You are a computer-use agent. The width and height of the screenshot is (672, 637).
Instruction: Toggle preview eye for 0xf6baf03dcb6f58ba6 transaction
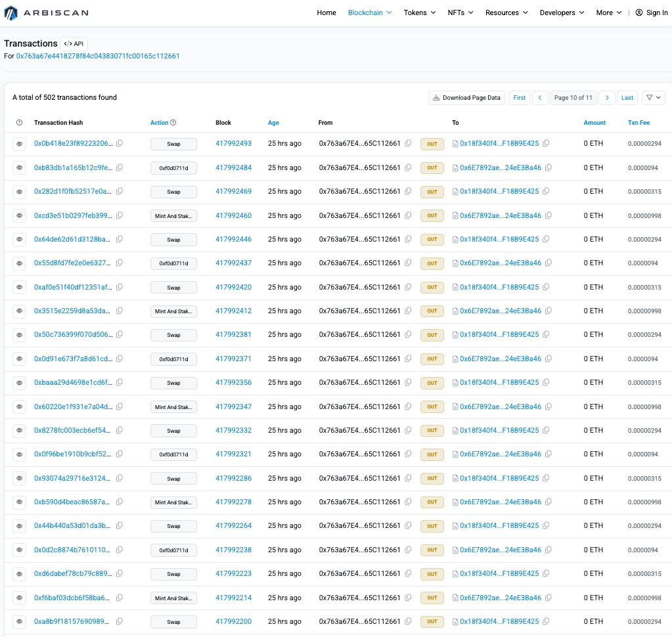19,598
